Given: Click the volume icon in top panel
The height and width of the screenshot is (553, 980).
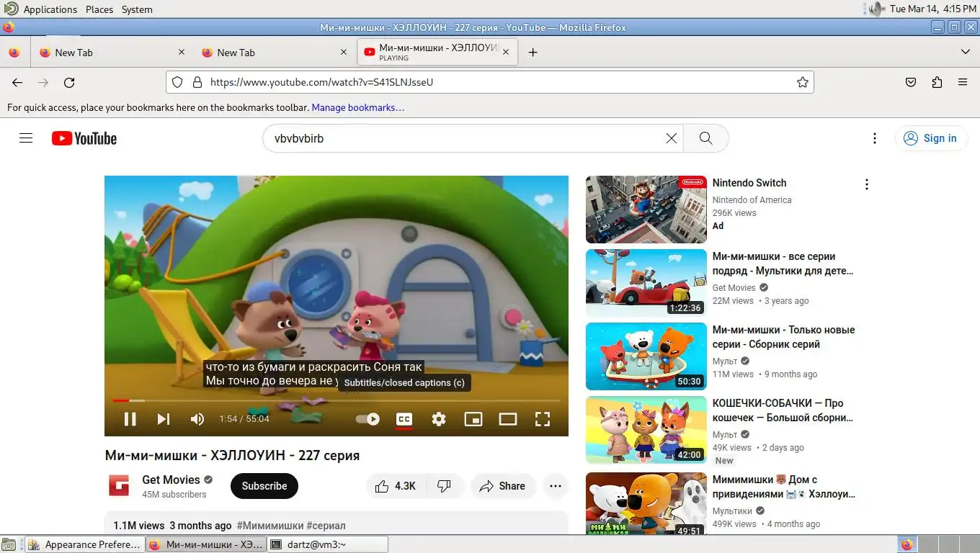Looking at the screenshot, I should click(x=876, y=9).
